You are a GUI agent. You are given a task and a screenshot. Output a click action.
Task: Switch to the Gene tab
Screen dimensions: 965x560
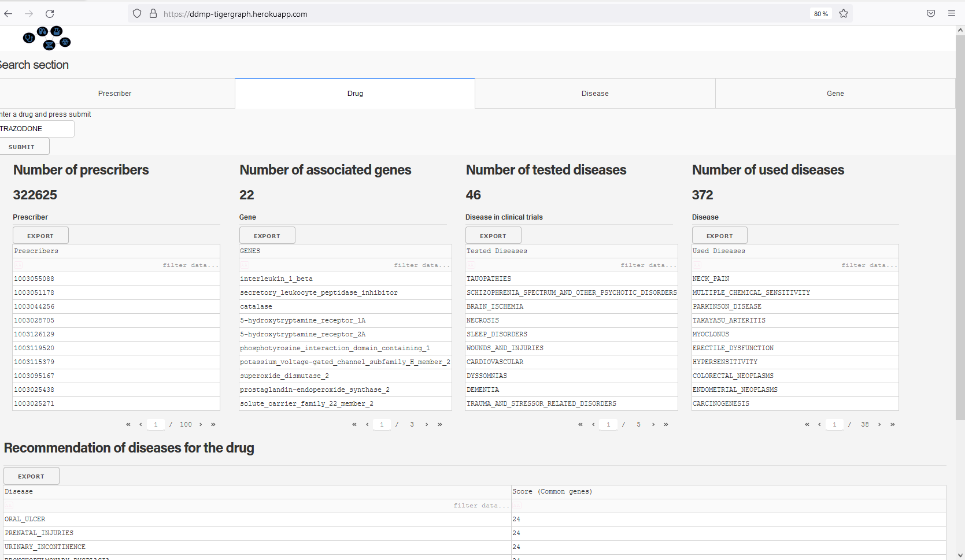[x=835, y=94]
